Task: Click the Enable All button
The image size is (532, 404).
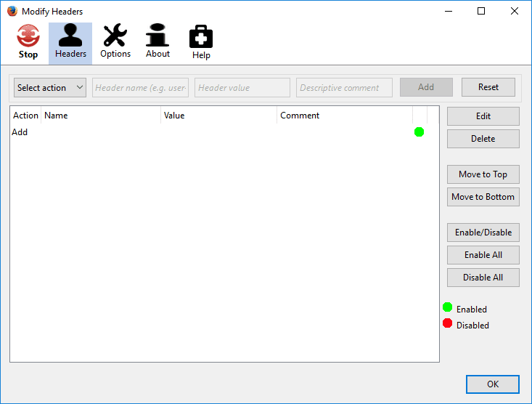Action: tap(483, 255)
